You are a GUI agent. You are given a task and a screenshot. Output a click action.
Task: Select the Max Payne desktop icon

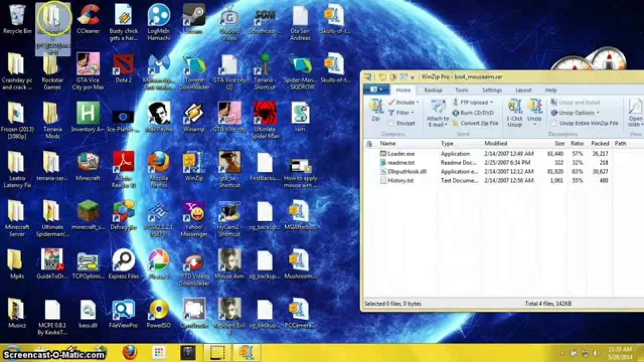click(x=158, y=118)
